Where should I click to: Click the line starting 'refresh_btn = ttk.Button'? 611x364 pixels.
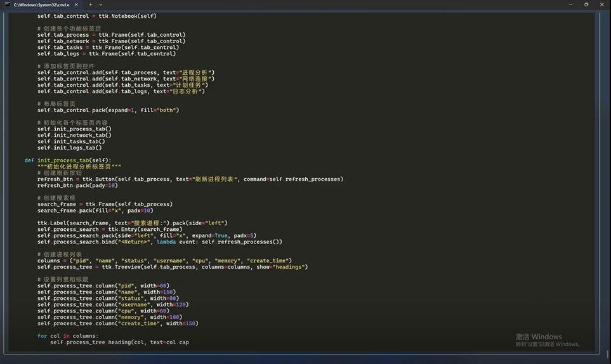point(190,179)
